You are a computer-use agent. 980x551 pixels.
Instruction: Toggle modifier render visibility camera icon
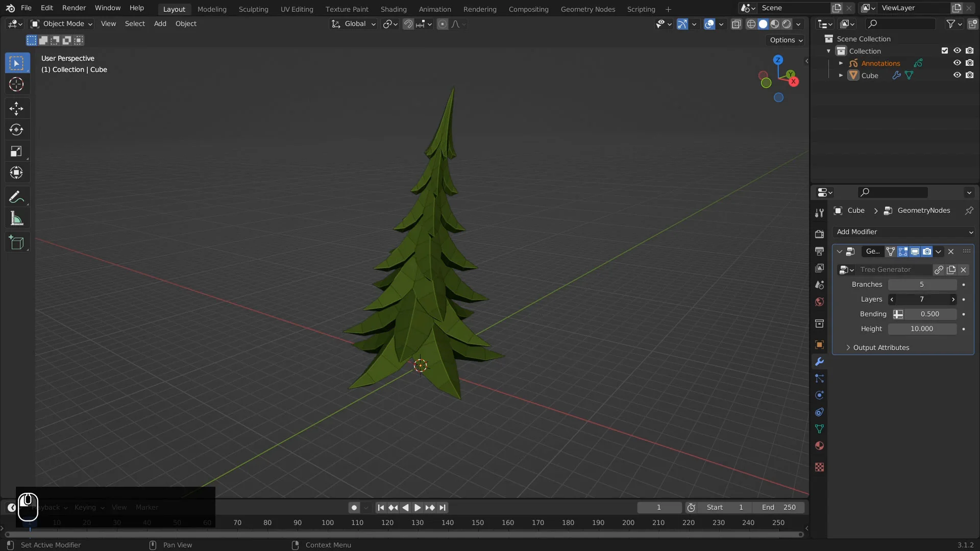point(927,252)
